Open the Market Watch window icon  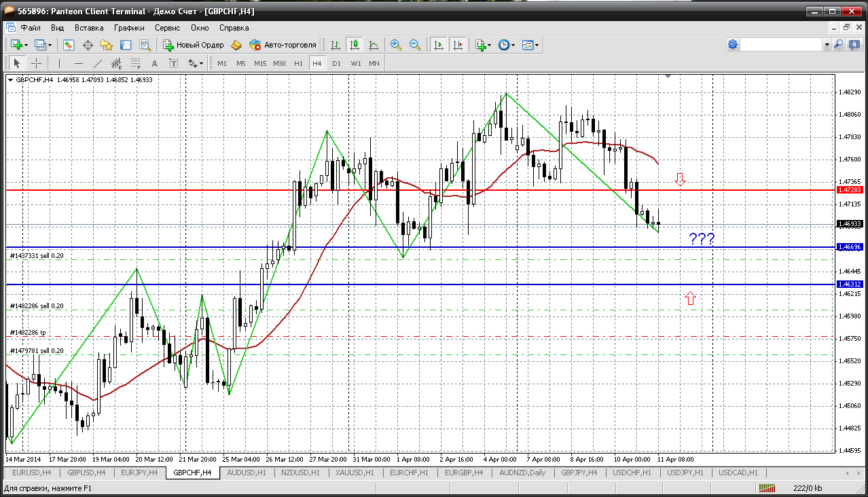tap(69, 45)
